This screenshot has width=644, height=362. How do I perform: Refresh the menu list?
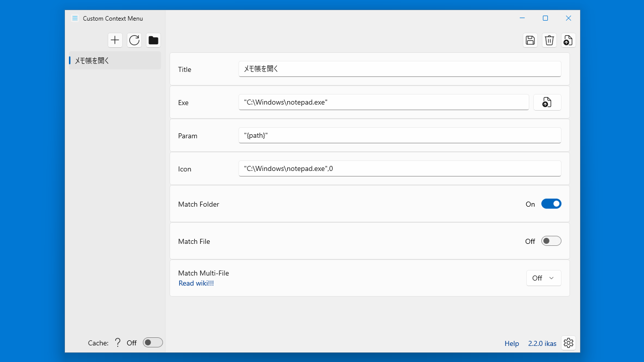(134, 40)
